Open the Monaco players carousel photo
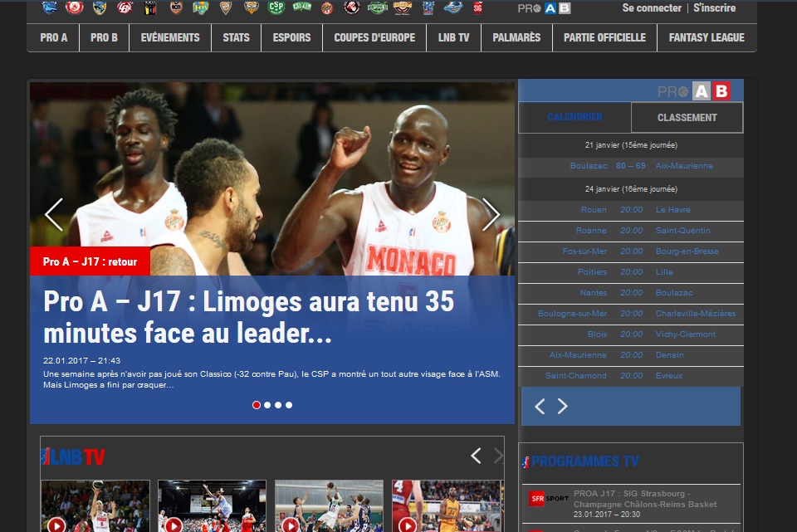 tap(272, 178)
